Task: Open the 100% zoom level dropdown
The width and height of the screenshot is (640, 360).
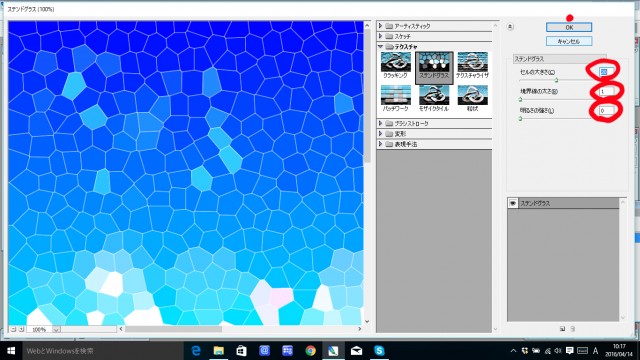Action: pyautogui.click(x=56, y=329)
